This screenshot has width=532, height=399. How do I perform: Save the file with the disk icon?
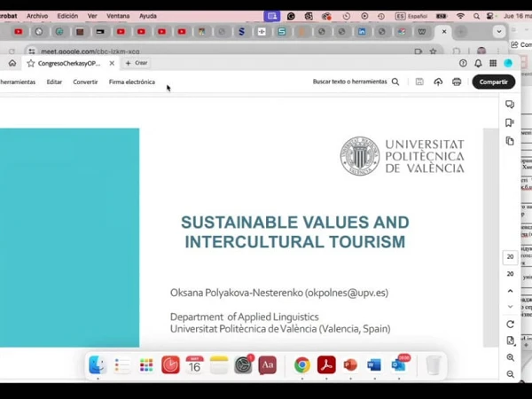tap(419, 82)
